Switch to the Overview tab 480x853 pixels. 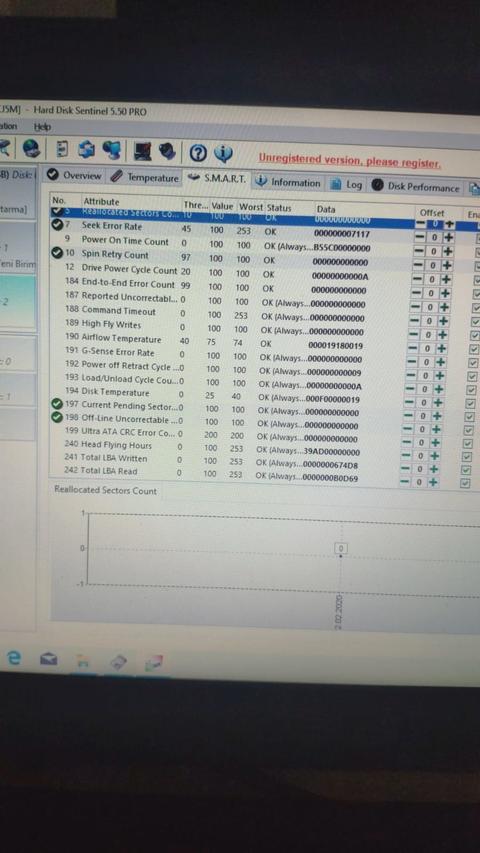(74, 175)
